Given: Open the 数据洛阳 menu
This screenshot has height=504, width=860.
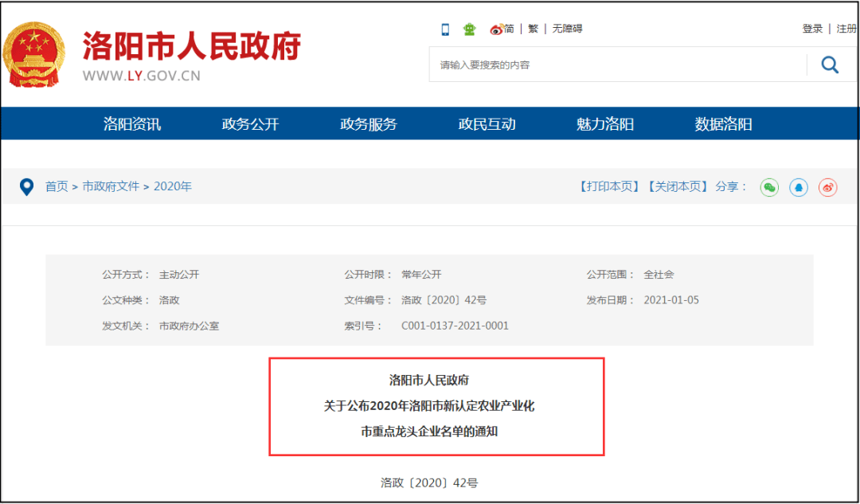Looking at the screenshot, I should (x=723, y=124).
